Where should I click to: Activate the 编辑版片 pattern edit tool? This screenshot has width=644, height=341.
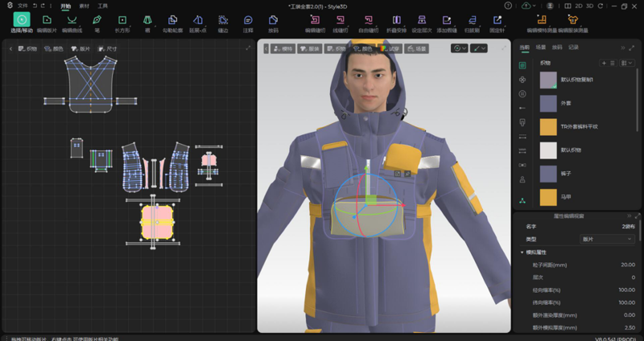coord(47,22)
